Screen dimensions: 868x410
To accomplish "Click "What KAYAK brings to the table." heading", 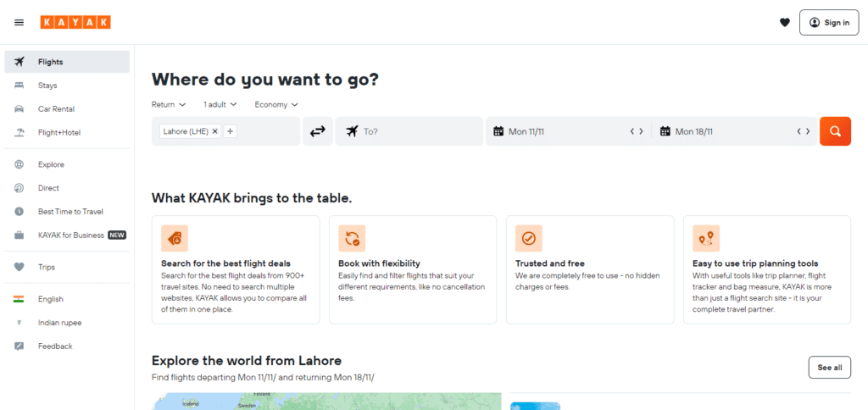I will 252,198.
